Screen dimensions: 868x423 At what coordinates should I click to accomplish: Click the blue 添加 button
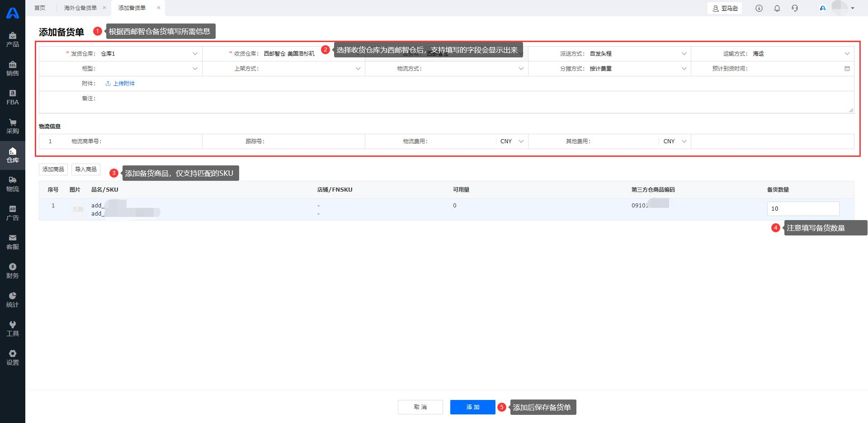[x=473, y=407]
